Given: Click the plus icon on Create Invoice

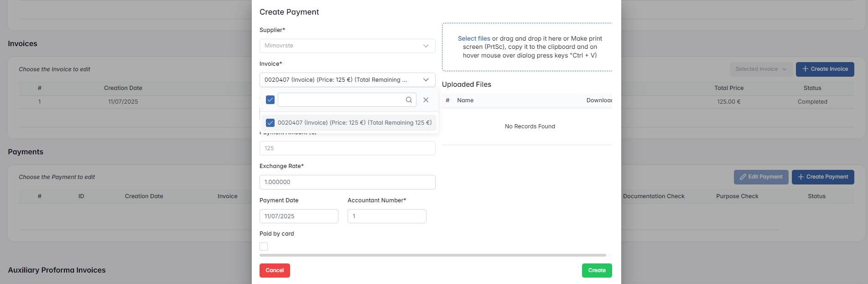Looking at the screenshot, I should point(805,69).
